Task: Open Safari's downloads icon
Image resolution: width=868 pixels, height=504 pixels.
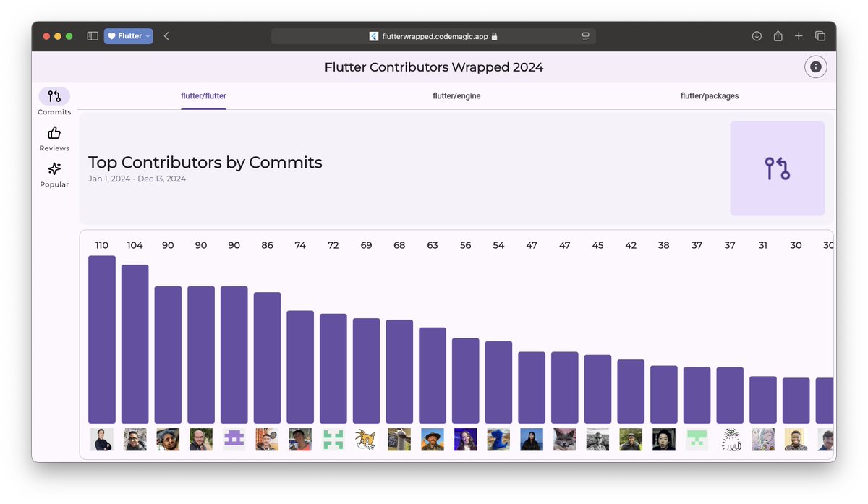Action: 757,35
